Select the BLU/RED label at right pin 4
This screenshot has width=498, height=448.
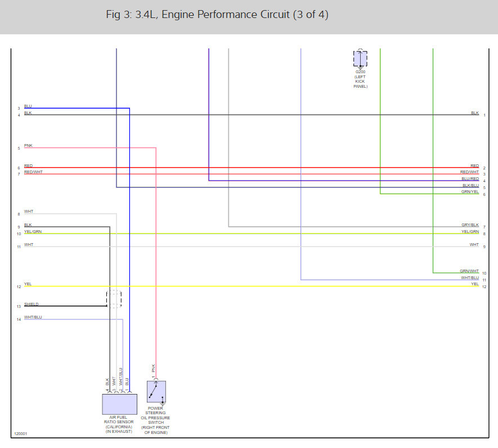(470, 178)
